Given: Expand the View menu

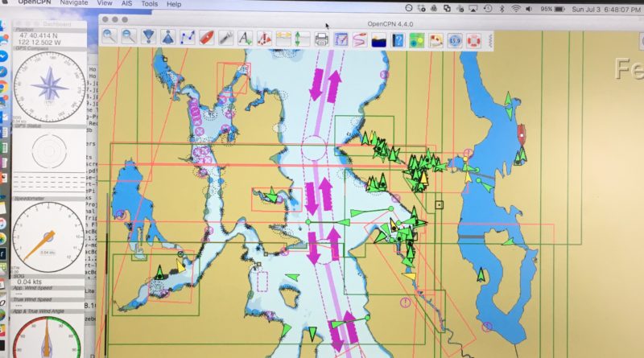Looking at the screenshot, I should 104,4.
